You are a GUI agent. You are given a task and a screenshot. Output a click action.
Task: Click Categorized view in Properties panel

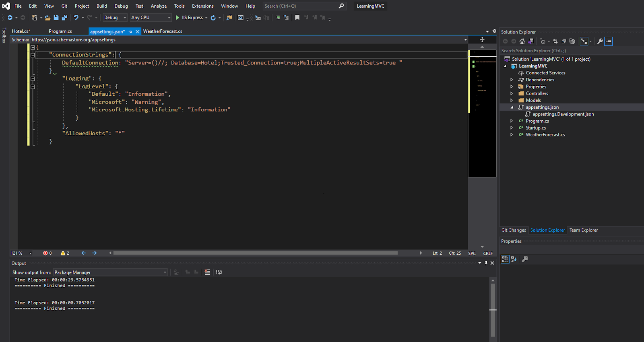[x=505, y=259]
